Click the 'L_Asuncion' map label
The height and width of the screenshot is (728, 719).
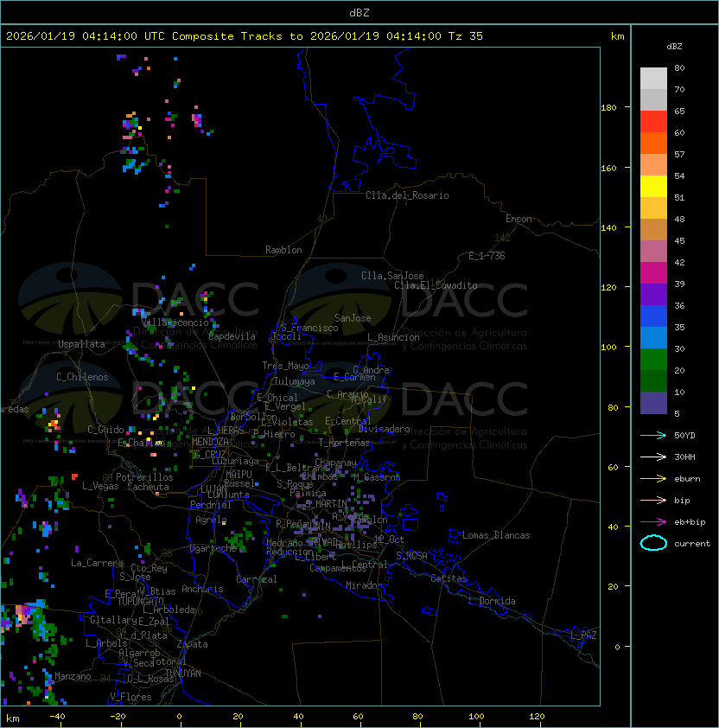[393, 337]
